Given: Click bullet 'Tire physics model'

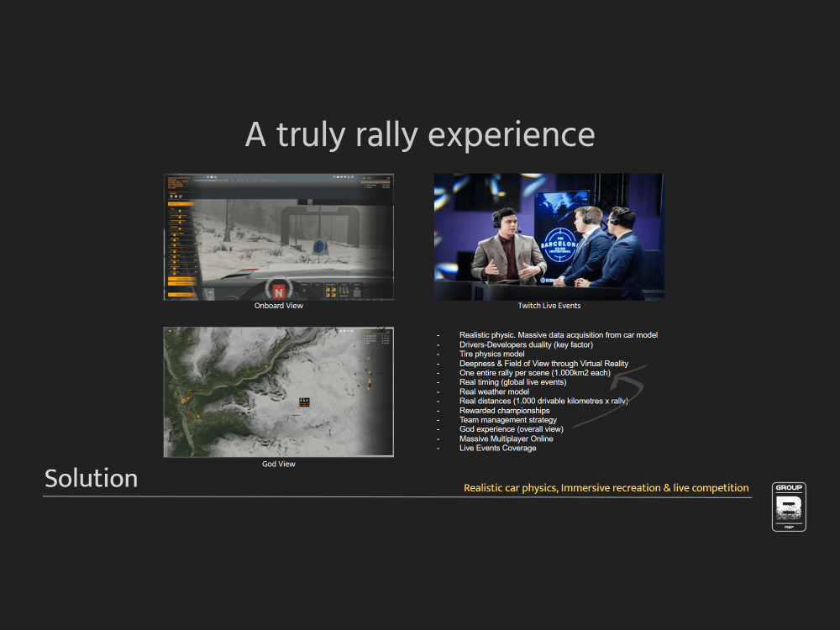Looking at the screenshot, I should [491, 354].
